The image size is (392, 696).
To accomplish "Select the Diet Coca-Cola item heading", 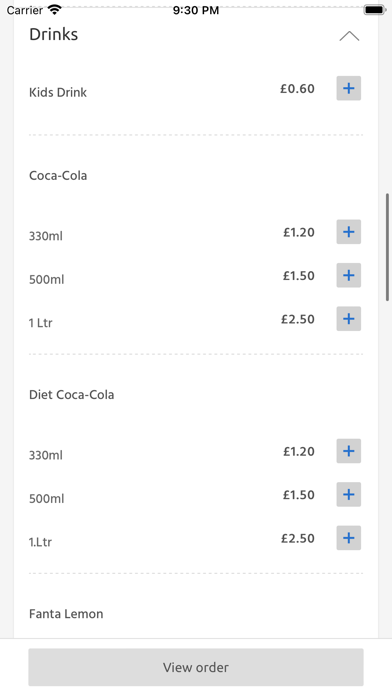I will click(x=71, y=395).
